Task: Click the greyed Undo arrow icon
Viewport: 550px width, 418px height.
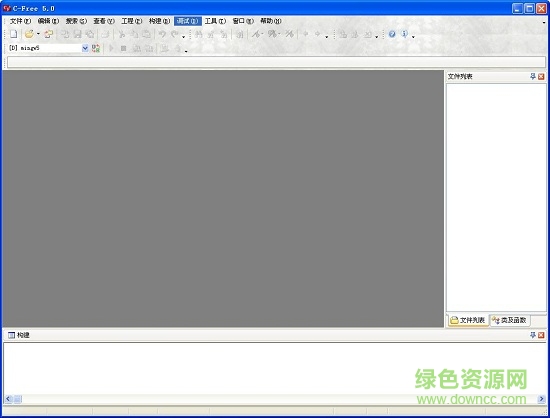Action: [x=162, y=34]
